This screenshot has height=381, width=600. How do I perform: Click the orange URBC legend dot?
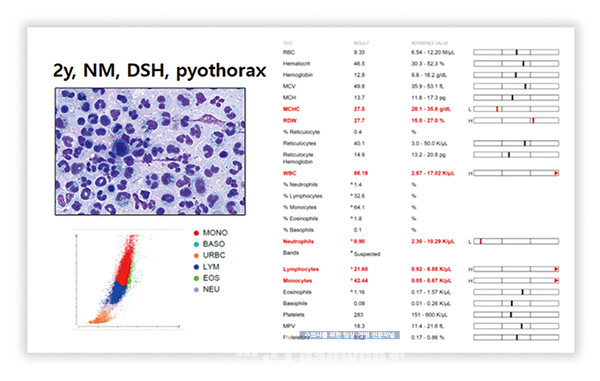tap(196, 256)
